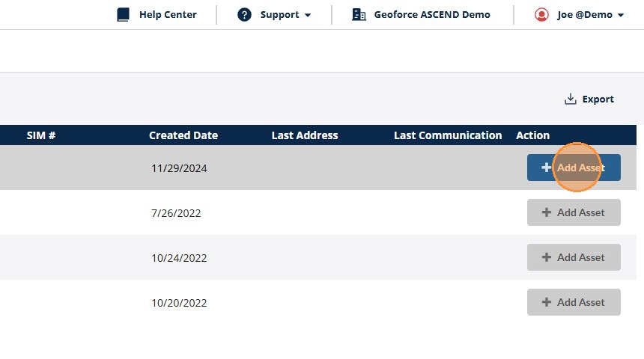This screenshot has width=644, height=359.
Task: Click the Joe @Demo user avatar icon
Action: coord(541,15)
